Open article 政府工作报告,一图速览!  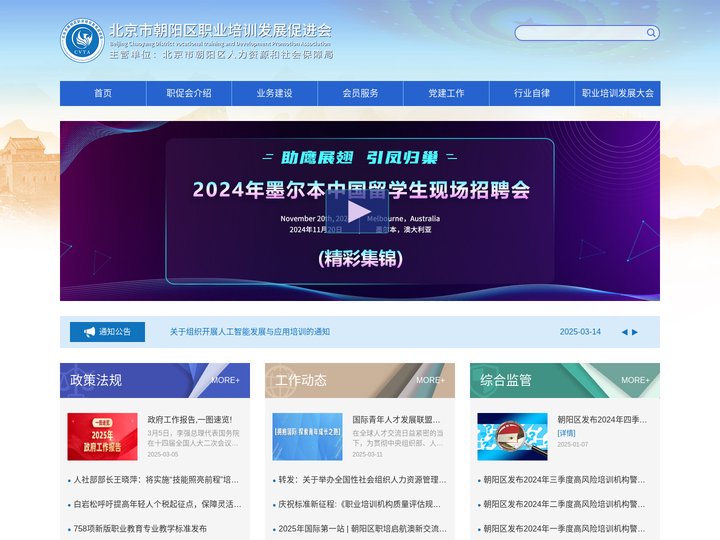(x=190, y=420)
